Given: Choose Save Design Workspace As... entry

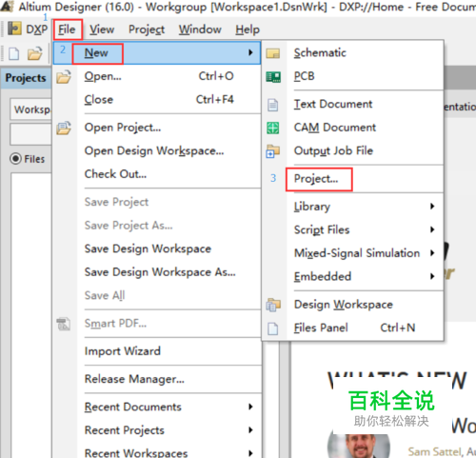Looking at the screenshot, I should (157, 272).
